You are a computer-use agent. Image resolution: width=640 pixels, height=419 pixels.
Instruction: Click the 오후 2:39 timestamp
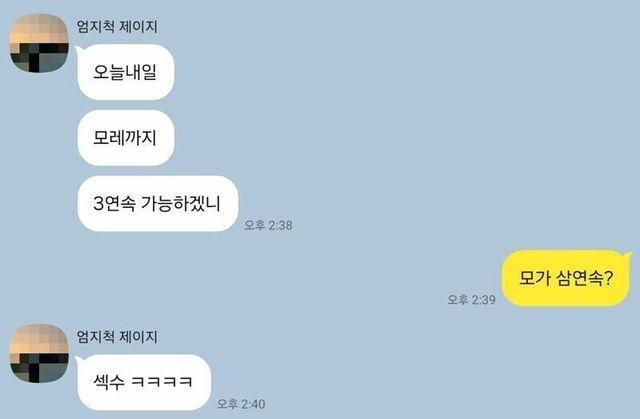(471, 300)
